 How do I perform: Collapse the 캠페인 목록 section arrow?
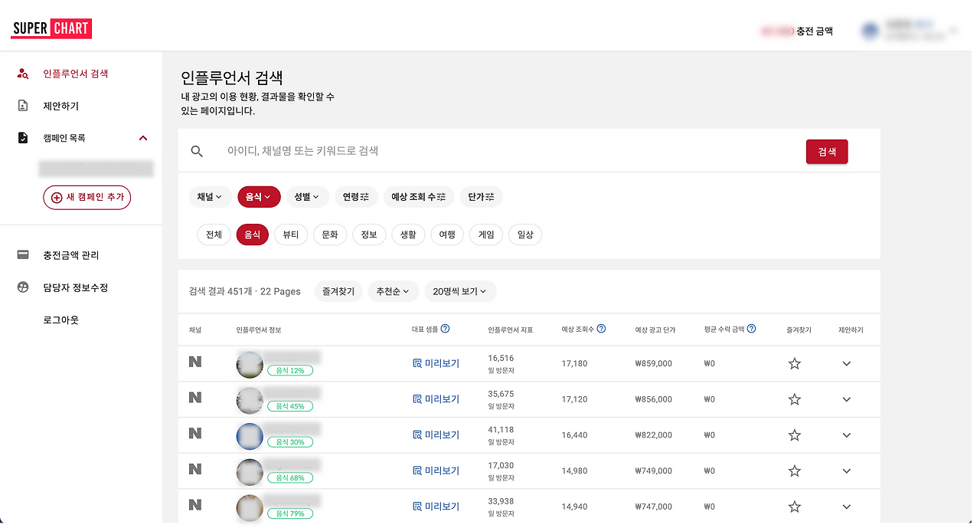tap(143, 138)
